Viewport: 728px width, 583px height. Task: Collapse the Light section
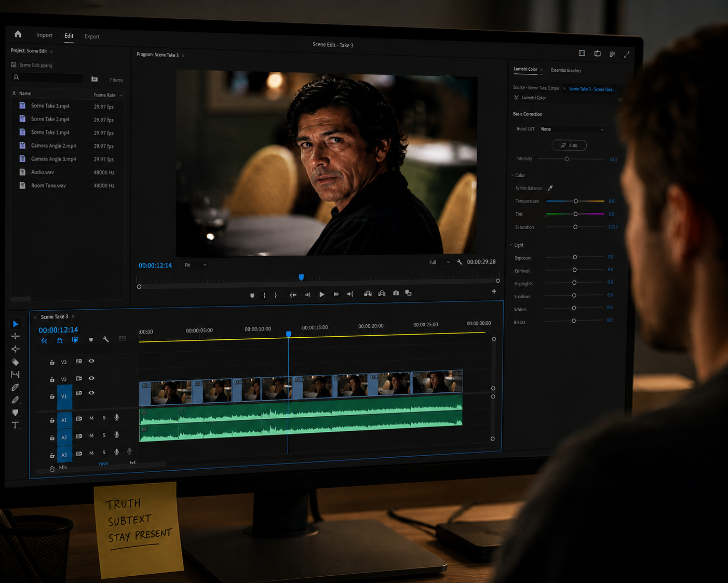pyautogui.click(x=511, y=245)
